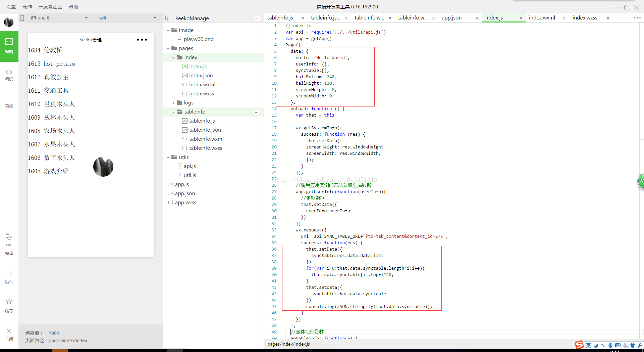The width and height of the screenshot is (644, 352).
Task: Click the simulator three-dots menu
Action: point(142,40)
